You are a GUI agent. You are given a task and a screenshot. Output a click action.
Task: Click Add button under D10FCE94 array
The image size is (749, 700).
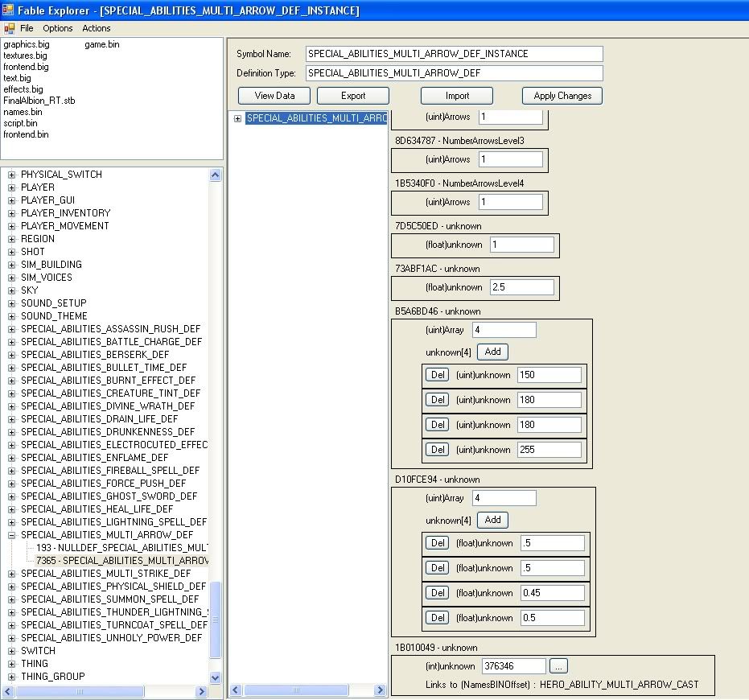(x=492, y=520)
